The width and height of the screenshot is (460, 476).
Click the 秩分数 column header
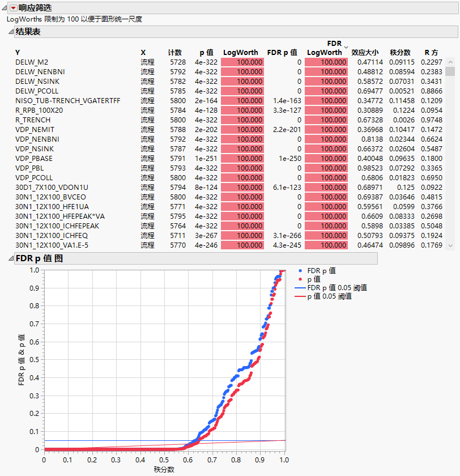tap(400, 53)
